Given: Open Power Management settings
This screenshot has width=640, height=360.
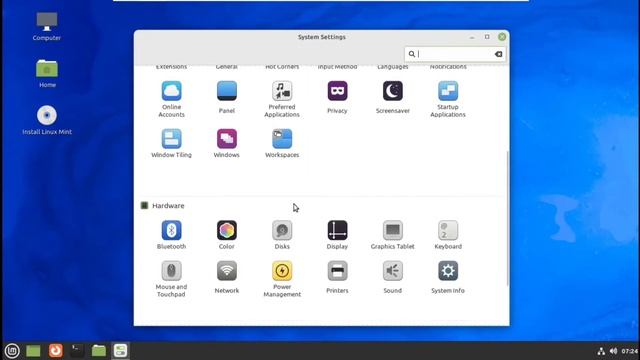Looking at the screenshot, I should coord(282,279).
